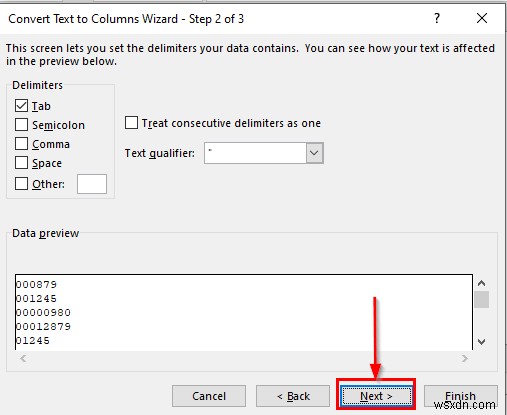Proceed with the Next button
This screenshot has width=507, height=415.
point(376,396)
